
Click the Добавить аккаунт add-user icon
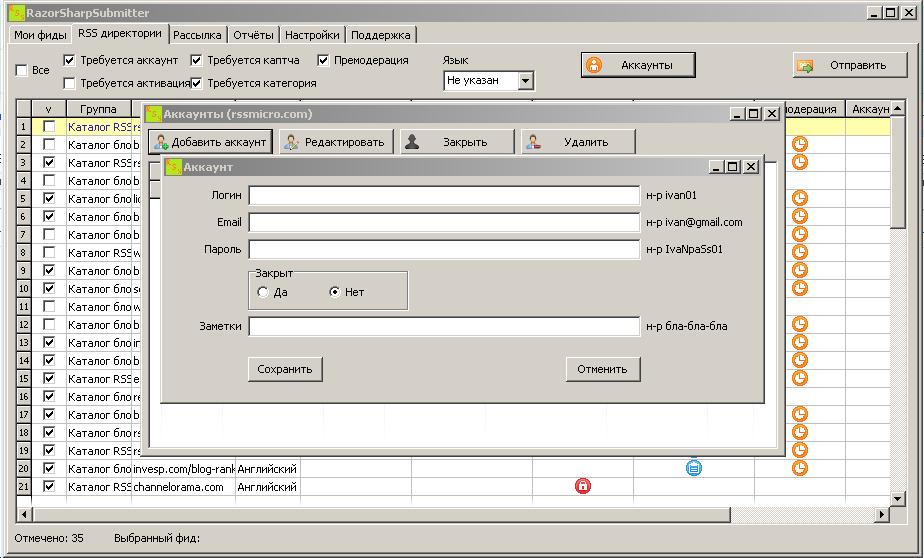point(161,142)
